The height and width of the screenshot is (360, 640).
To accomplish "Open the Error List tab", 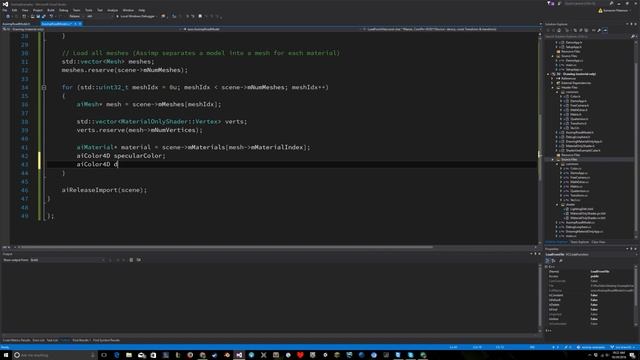I will coord(38,340).
